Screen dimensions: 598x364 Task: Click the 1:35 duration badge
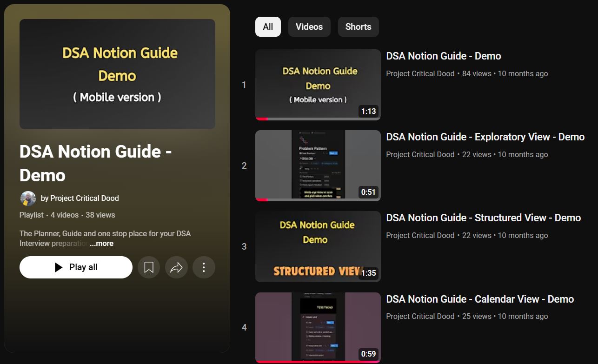[x=368, y=273]
